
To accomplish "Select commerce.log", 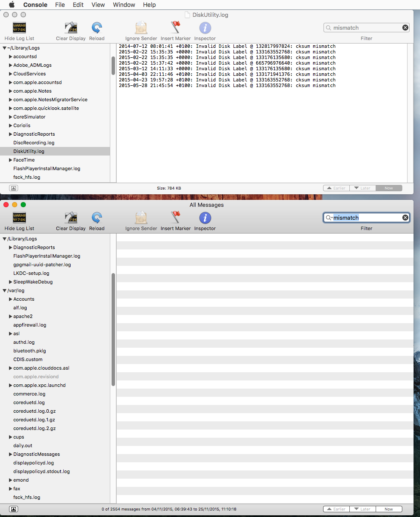I will tap(29, 394).
